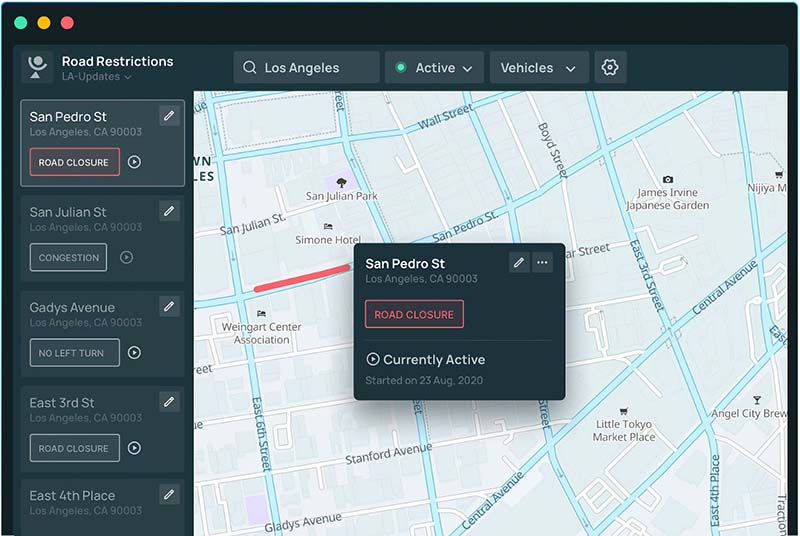Viewport: 800px width, 536px height.
Task: Click the Stanford Avenue map label
Action: click(x=389, y=453)
